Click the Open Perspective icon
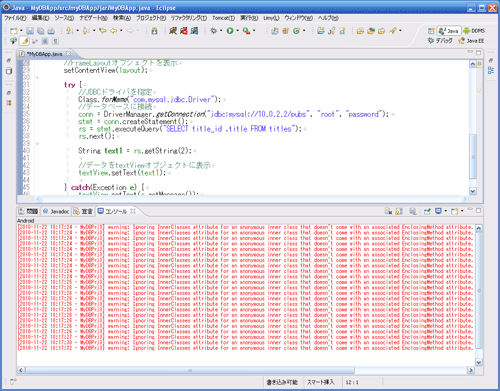Viewport: 500px width, 391px height. (431, 31)
